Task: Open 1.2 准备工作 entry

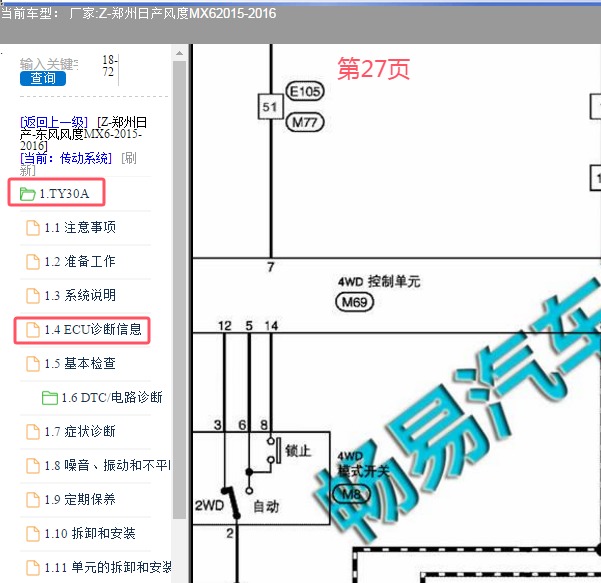Action: 80,262
